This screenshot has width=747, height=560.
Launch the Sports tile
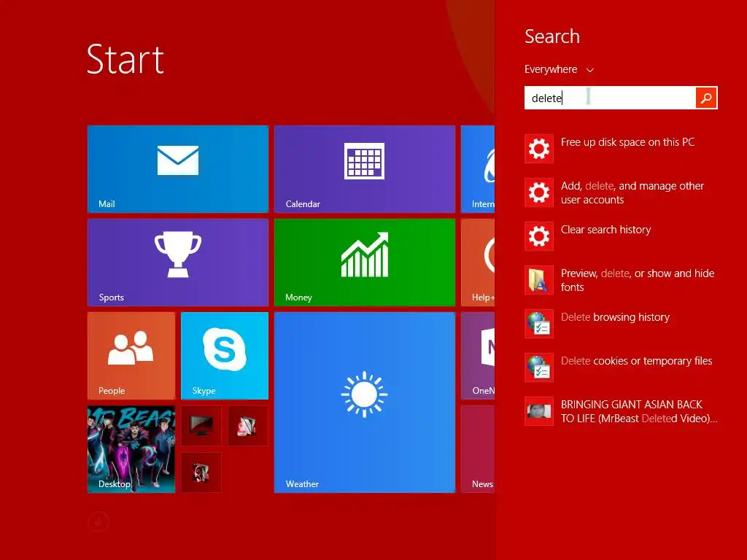click(178, 262)
